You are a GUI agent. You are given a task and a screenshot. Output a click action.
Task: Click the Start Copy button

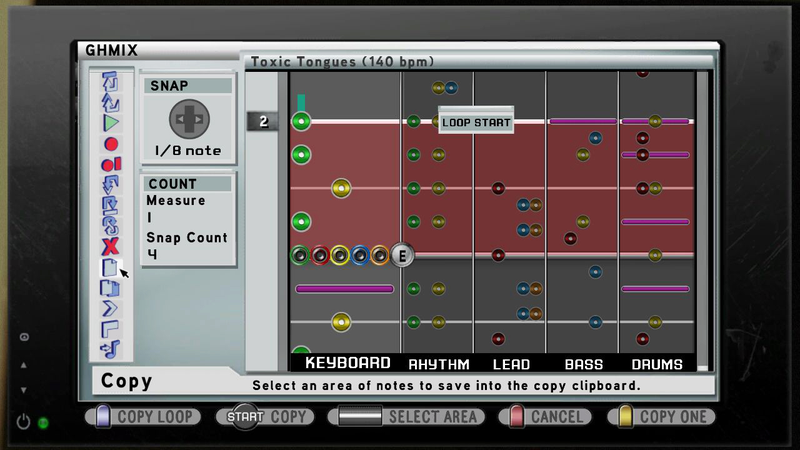[265, 416]
